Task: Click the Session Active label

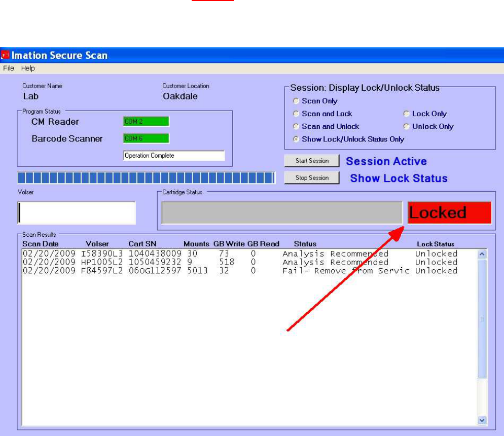Action: pyautogui.click(x=386, y=161)
